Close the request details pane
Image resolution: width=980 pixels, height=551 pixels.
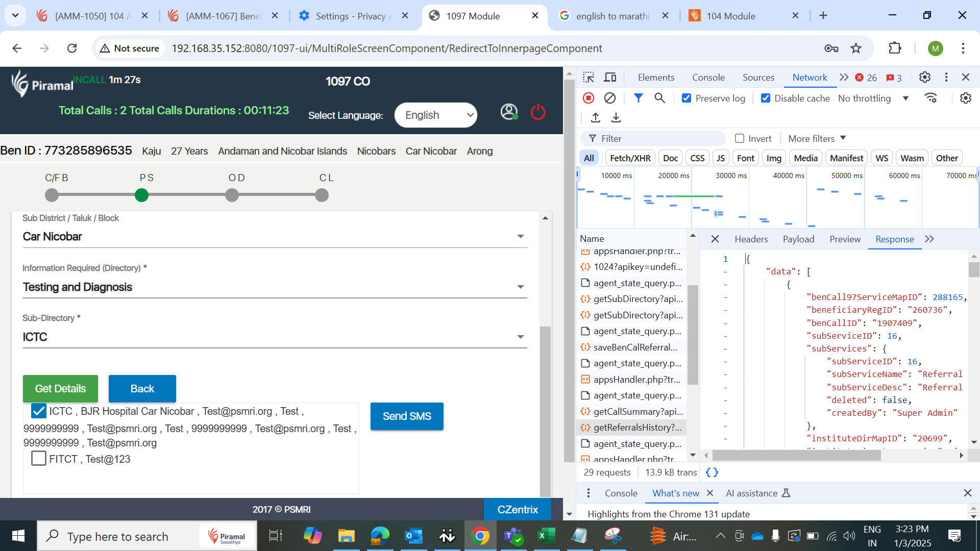coord(715,239)
